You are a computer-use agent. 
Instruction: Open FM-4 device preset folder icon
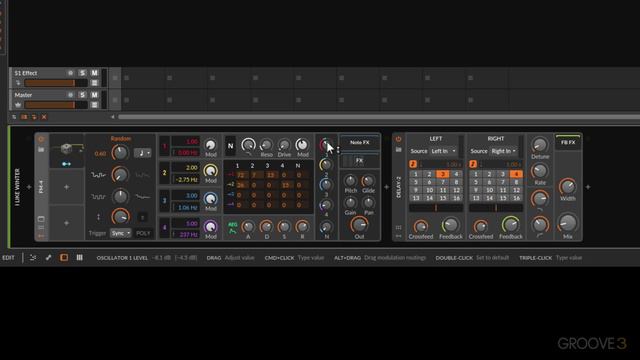(41, 150)
